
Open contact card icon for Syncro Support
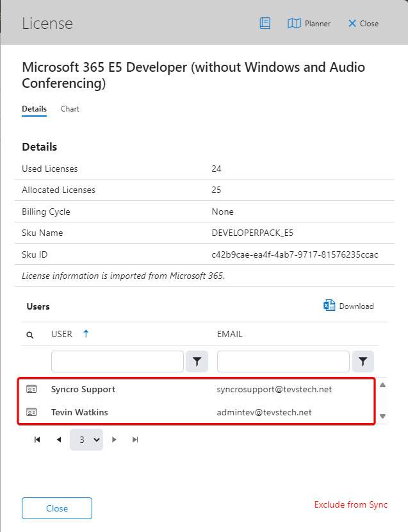[31, 389]
